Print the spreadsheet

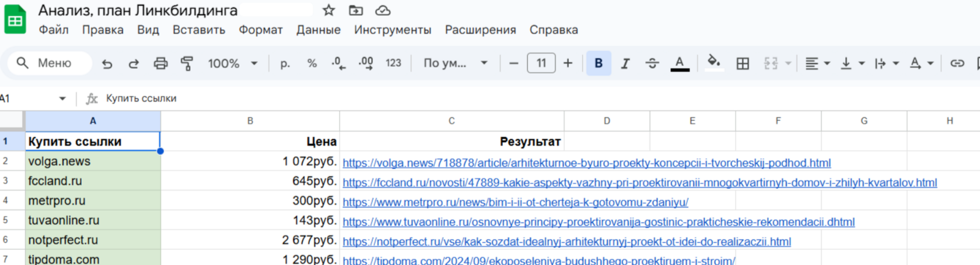pyautogui.click(x=160, y=63)
